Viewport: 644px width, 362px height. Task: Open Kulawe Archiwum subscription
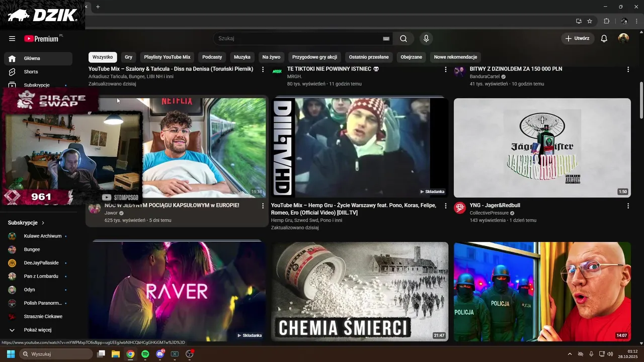tap(38, 236)
